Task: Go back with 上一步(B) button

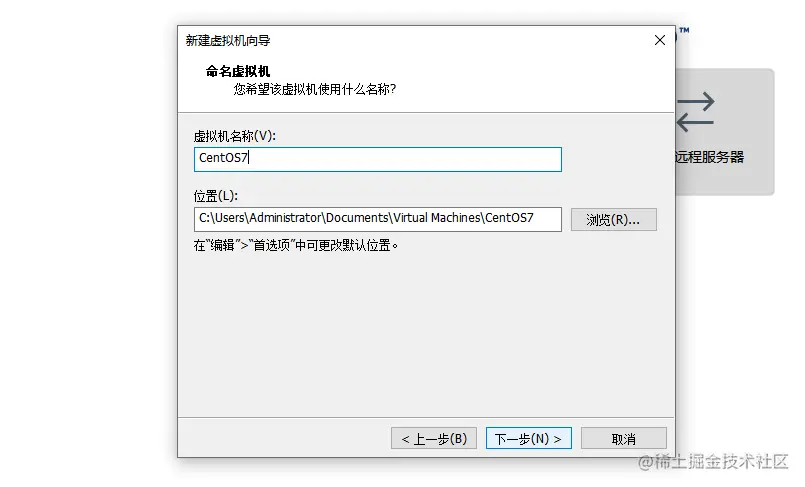Action: pos(434,439)
